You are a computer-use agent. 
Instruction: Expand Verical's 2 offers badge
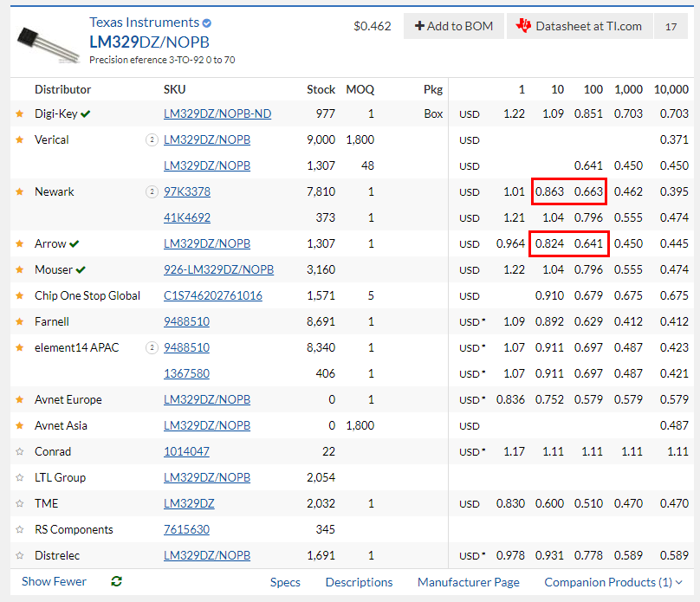pos(152,140)
